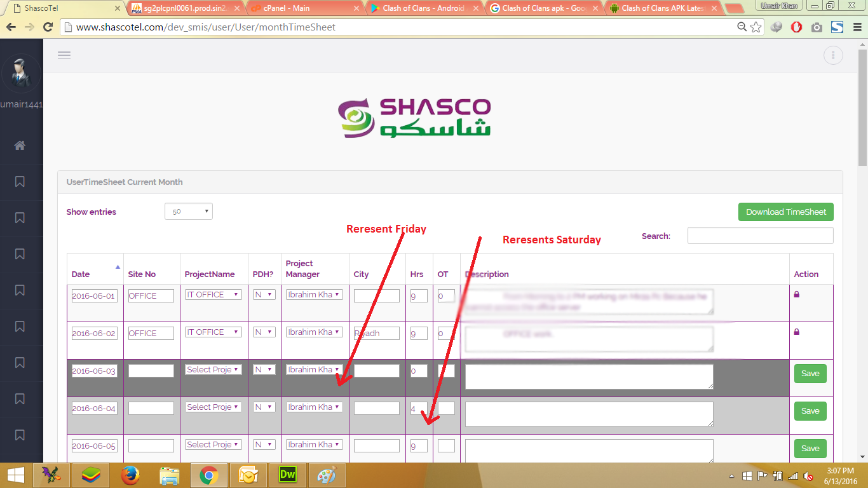Save the 2016-06-03 timesheet row
Viewport: 868px width, 488px height.
coord(810,374)
